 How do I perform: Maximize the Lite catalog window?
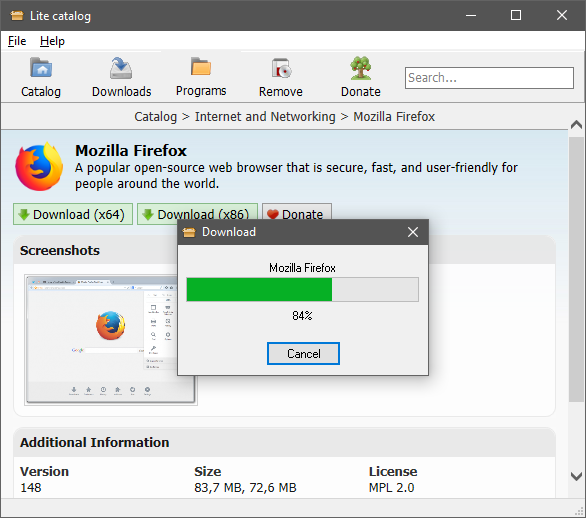[516, 15]
